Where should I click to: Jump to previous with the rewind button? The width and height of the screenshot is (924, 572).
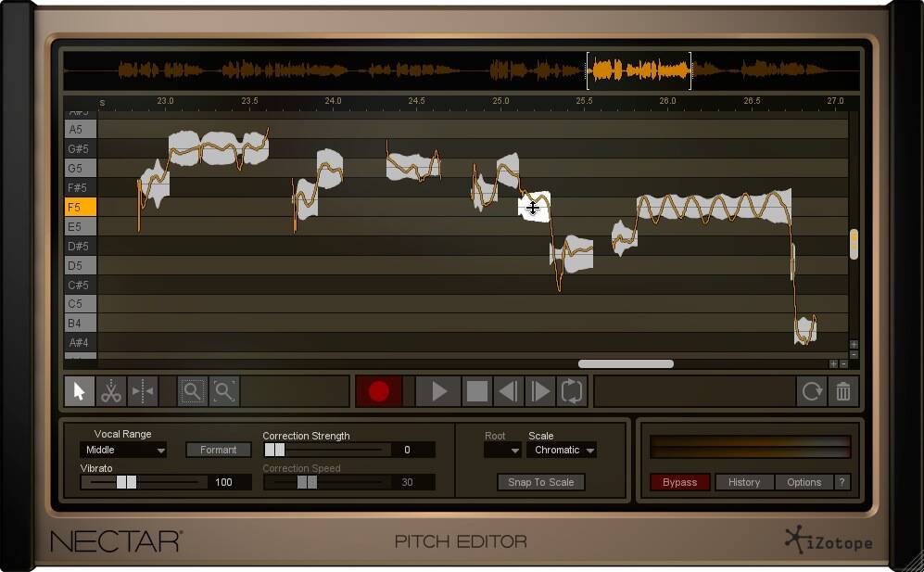pyautogui.click(x=508, y=391)
